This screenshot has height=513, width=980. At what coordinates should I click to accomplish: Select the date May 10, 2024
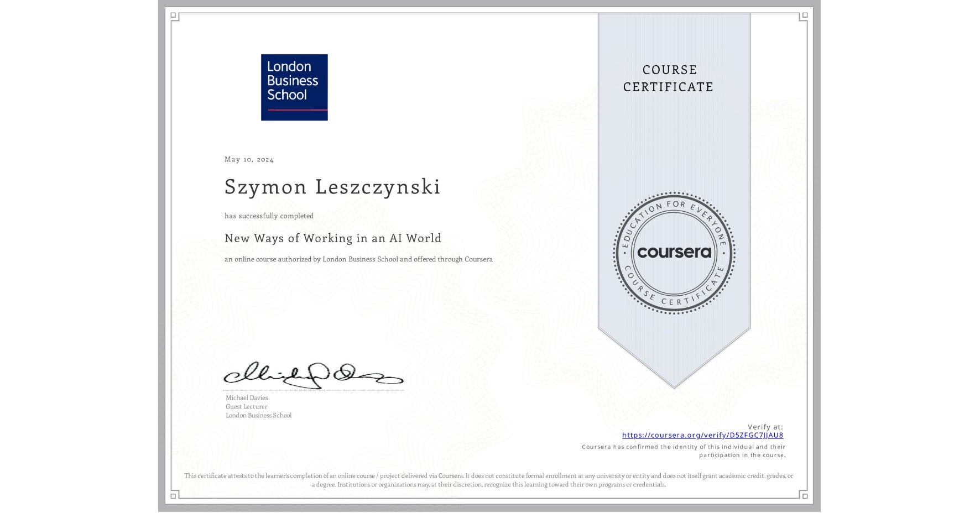pos(249,159)
